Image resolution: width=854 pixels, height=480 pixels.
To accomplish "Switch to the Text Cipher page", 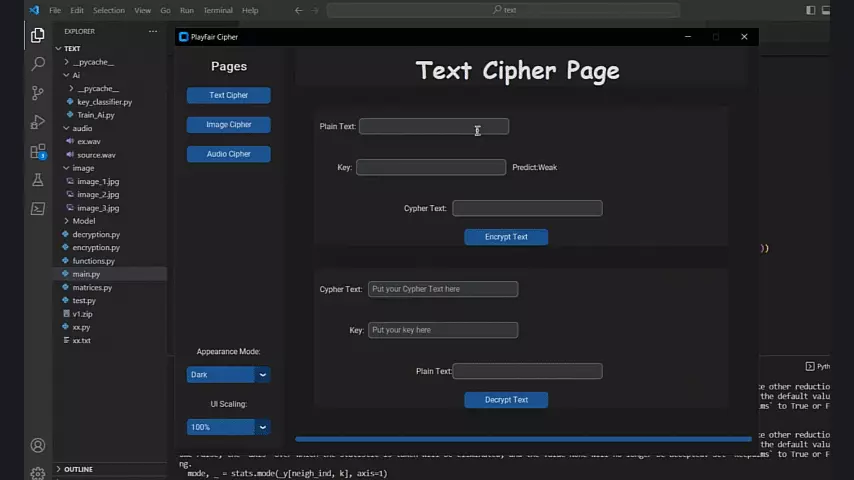I will tap(228, 95).
